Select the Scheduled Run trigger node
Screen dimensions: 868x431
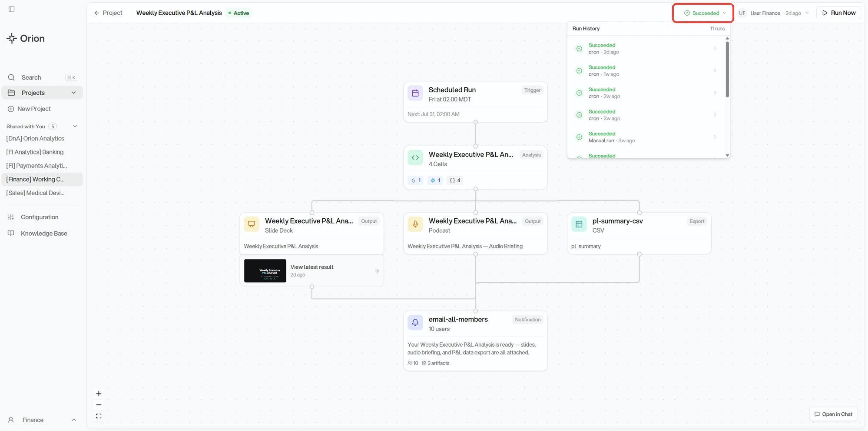click(475, 102)
